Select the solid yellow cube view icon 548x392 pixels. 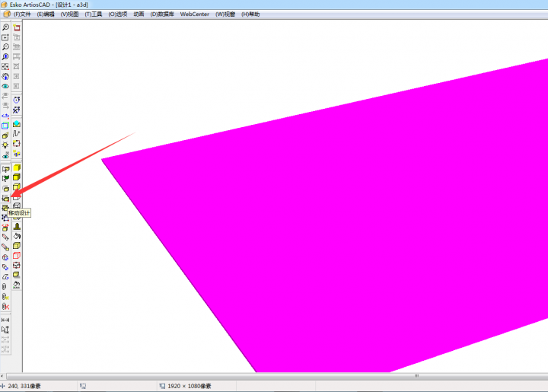click(x=17, y=167)
